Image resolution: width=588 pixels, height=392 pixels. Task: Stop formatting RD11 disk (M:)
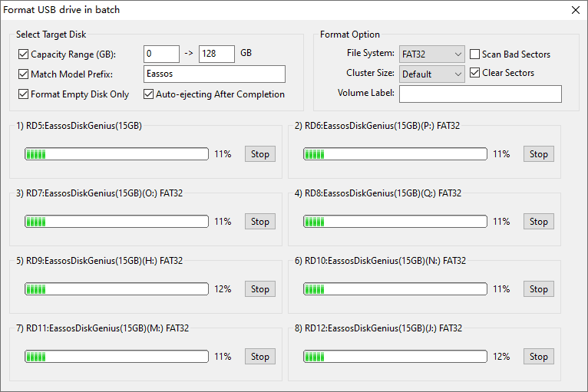260,357
